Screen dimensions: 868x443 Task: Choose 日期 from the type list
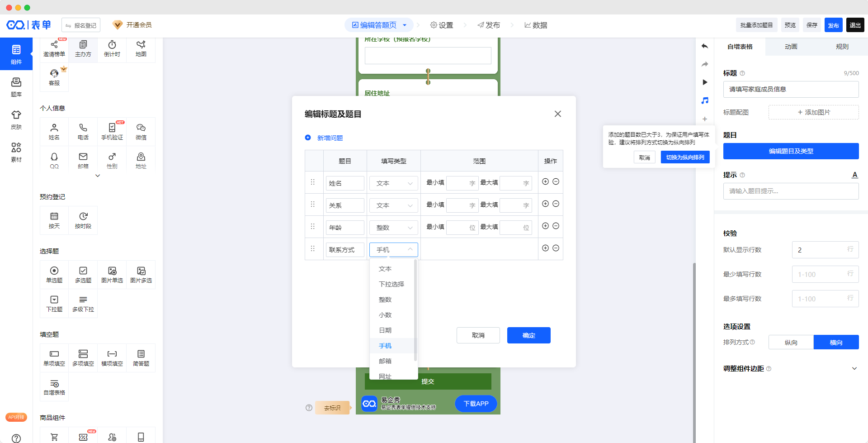[385, 330]
